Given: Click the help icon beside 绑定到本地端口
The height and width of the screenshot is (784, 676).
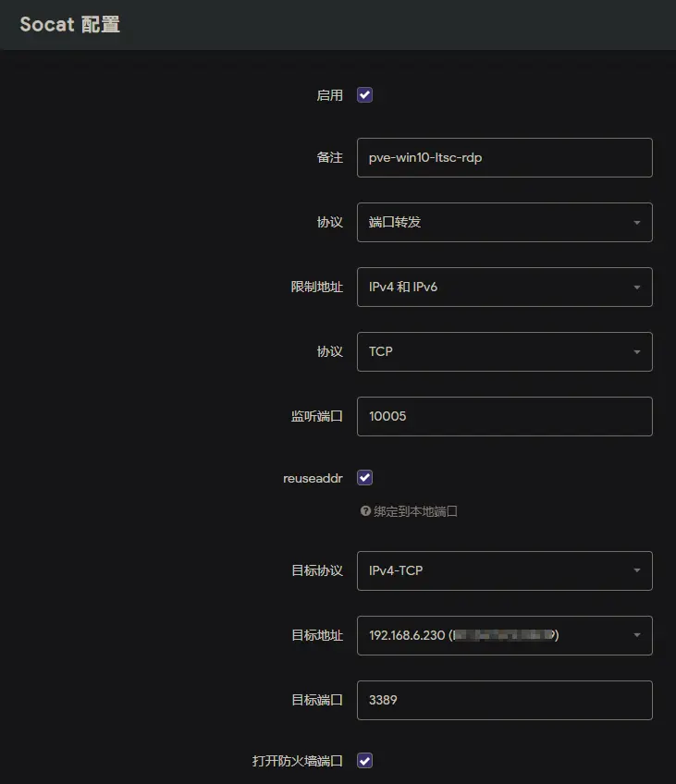Looking at the screenshot, I should [365, 511].
